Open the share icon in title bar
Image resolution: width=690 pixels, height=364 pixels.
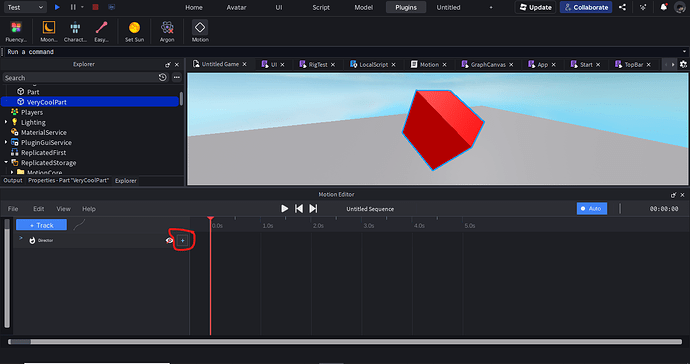(x=622, y=7)
